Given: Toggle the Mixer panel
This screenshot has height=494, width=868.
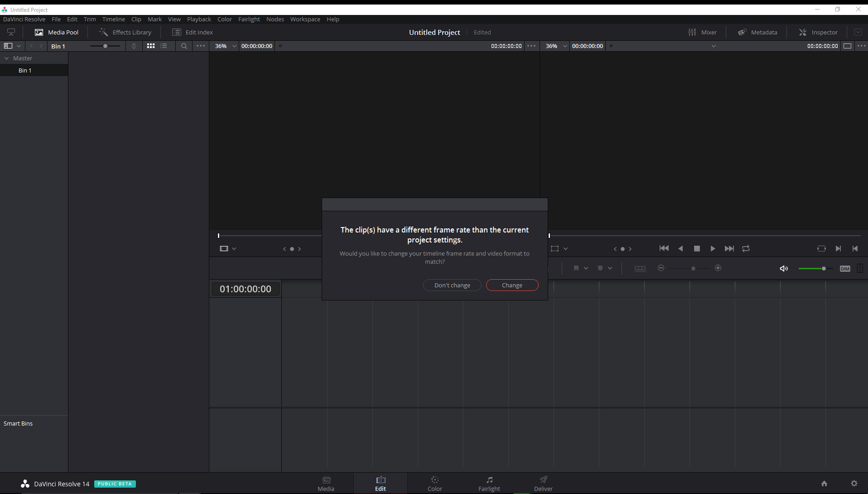Looking at the screenshot, I should (x=702, y=32).
